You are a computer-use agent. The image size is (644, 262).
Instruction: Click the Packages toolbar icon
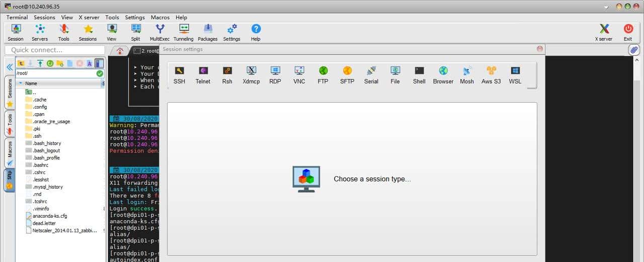coord(207,33)
